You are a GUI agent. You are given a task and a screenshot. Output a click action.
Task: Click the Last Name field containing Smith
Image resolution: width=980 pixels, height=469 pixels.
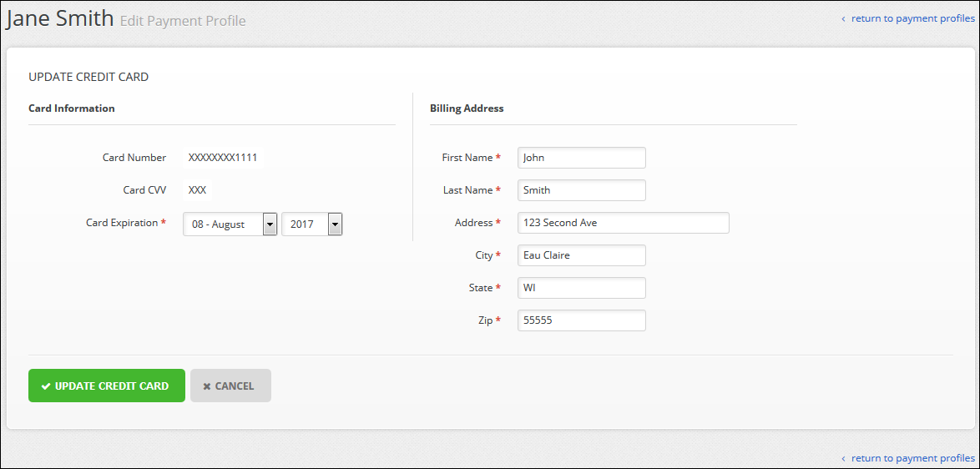pyautogui.click(x=581, y=189)
